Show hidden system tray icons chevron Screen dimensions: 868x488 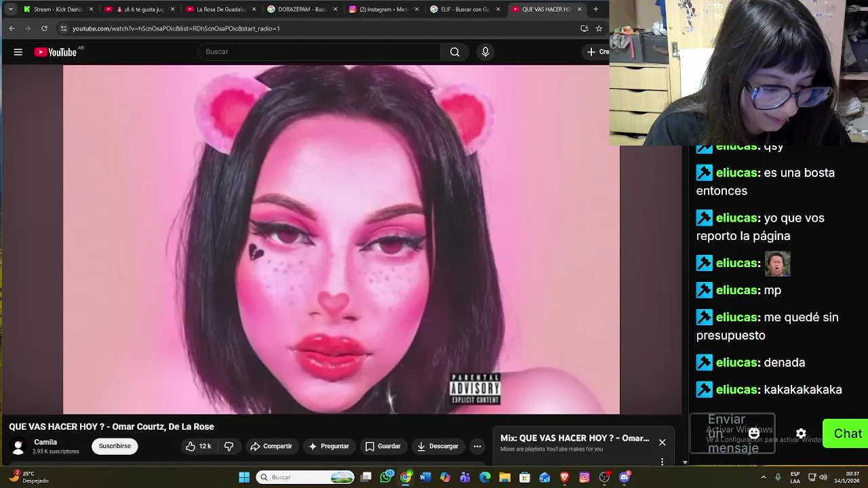pyautogui.click(x=764, y=477)
